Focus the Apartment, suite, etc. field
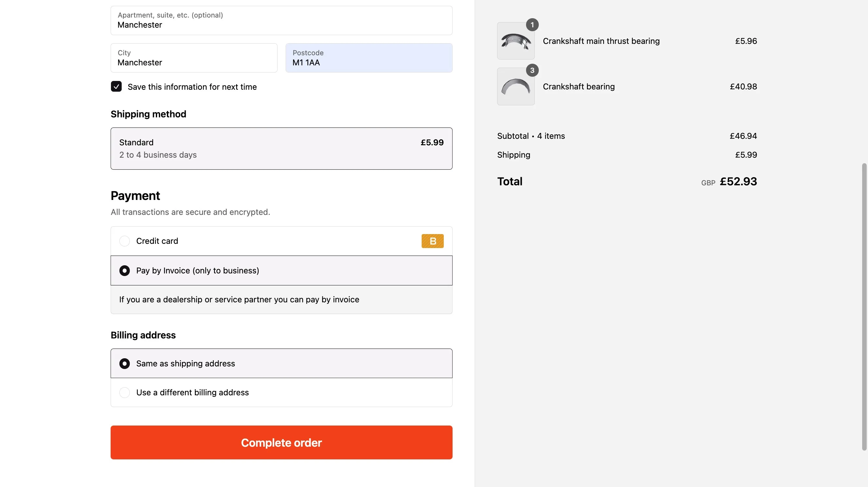The height and width of the screenshot is (487, 868). click(281, 20)
